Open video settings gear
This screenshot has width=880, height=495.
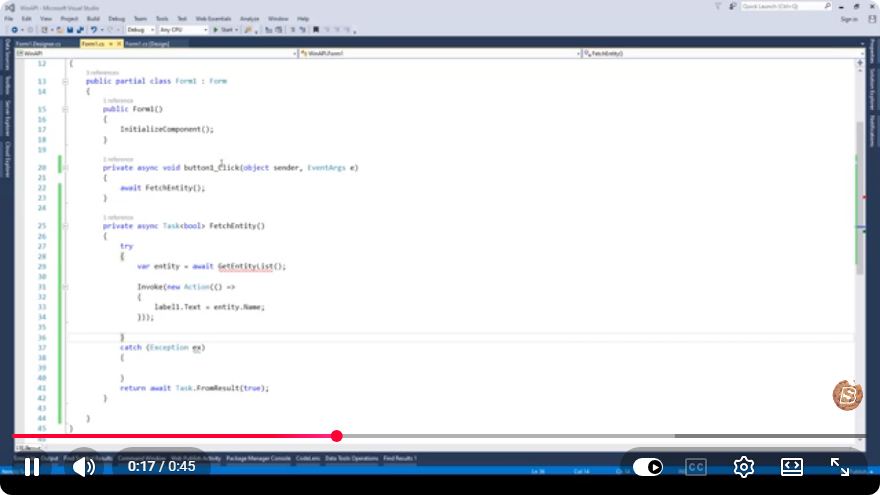744,467
